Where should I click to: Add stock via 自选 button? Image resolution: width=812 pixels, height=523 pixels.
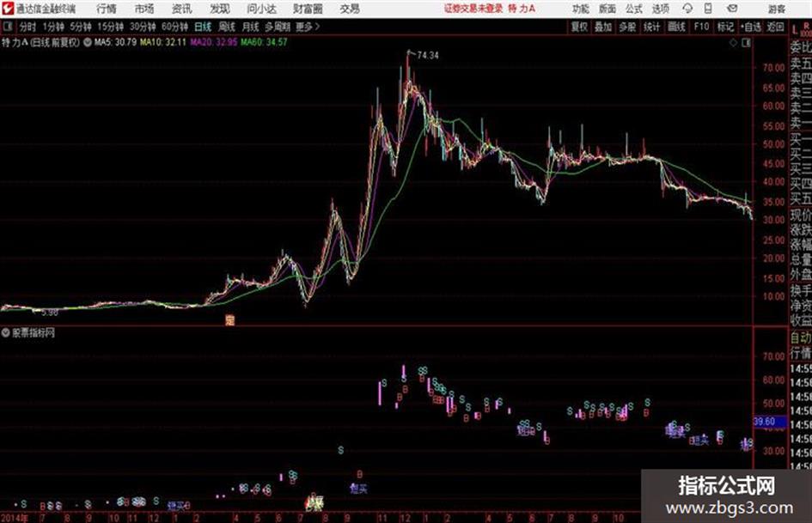pos(751,27)
